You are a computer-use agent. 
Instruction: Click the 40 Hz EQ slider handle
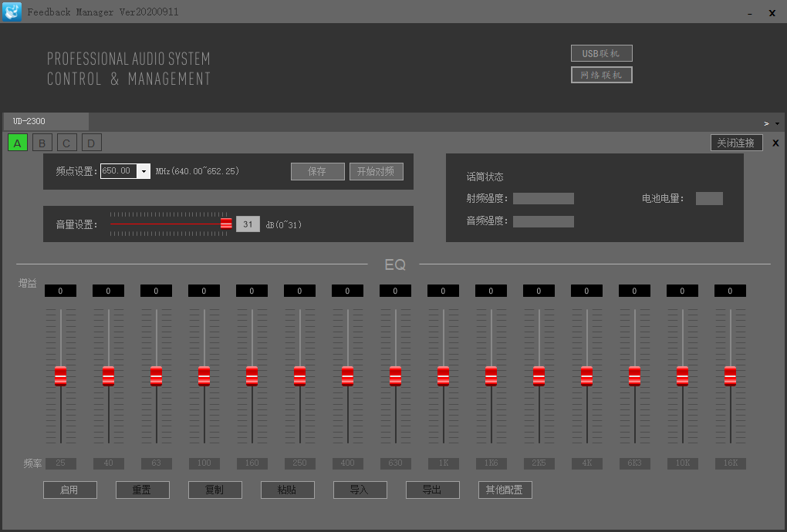pos(109,375)
